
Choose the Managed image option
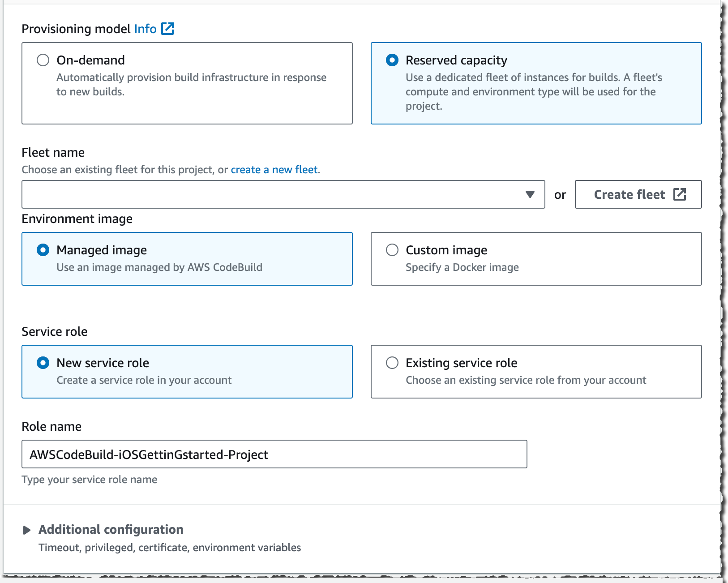[x=43, y=250]
